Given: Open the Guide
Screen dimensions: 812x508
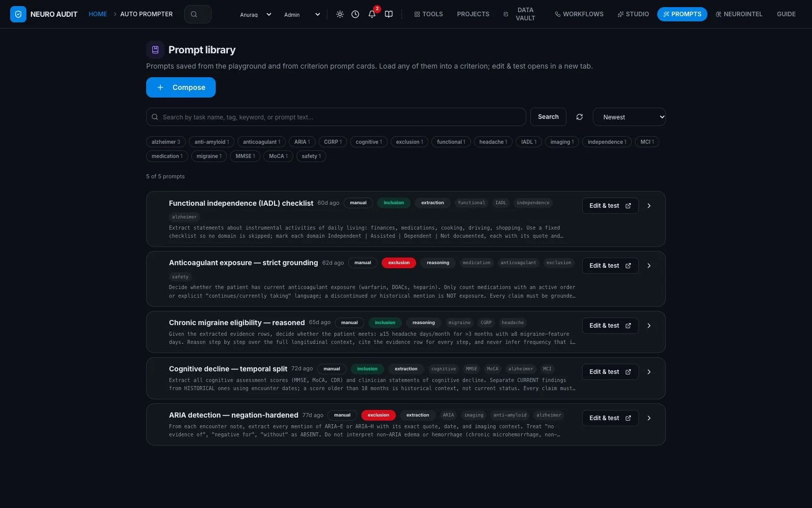Looking at the screenshot, I should [x=786, y=14].
